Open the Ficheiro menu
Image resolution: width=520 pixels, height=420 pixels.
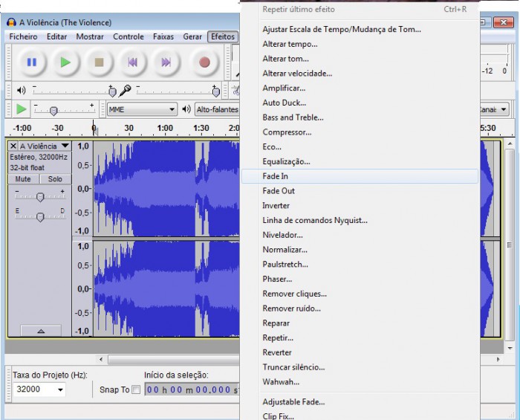(x=23, y=36)
